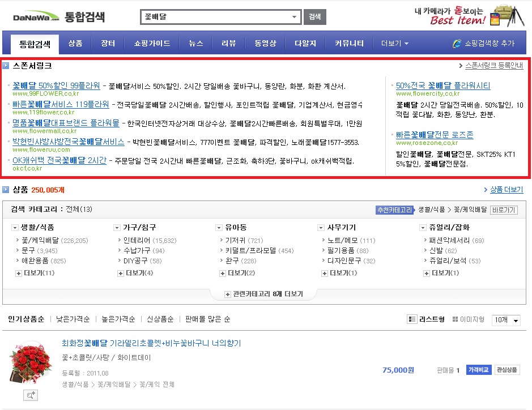This screenshot has width=532, height=410.
Task: Sort by 낮은가격순
Action: coord(73,319)
